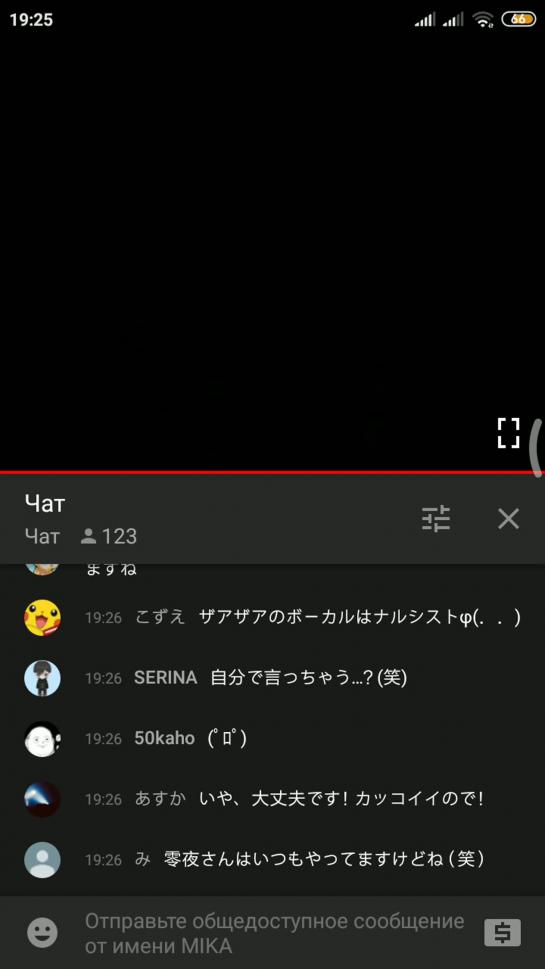Open み's default grey avatar

42,860
